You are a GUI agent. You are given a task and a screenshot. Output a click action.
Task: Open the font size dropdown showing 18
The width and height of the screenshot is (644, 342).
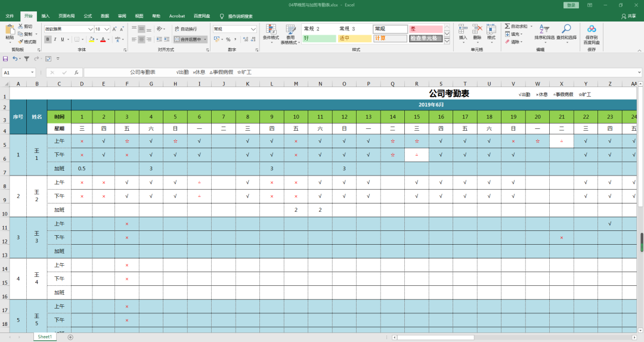click(x=107, y=29)
